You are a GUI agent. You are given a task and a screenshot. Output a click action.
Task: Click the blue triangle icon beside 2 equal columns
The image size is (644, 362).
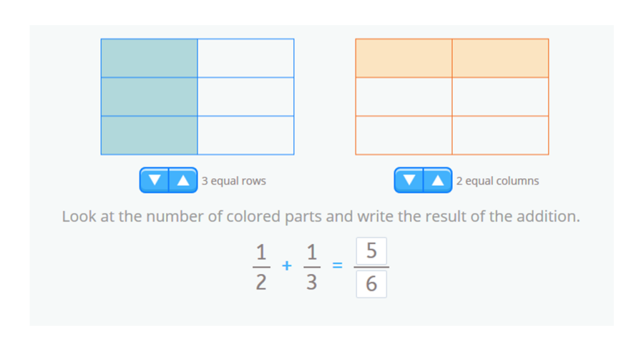point(409,180)
